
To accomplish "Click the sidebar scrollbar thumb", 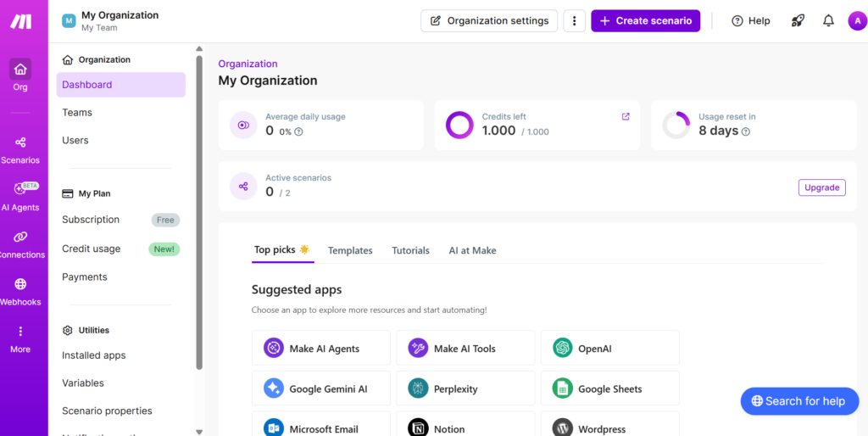I will tap(199, 212).
